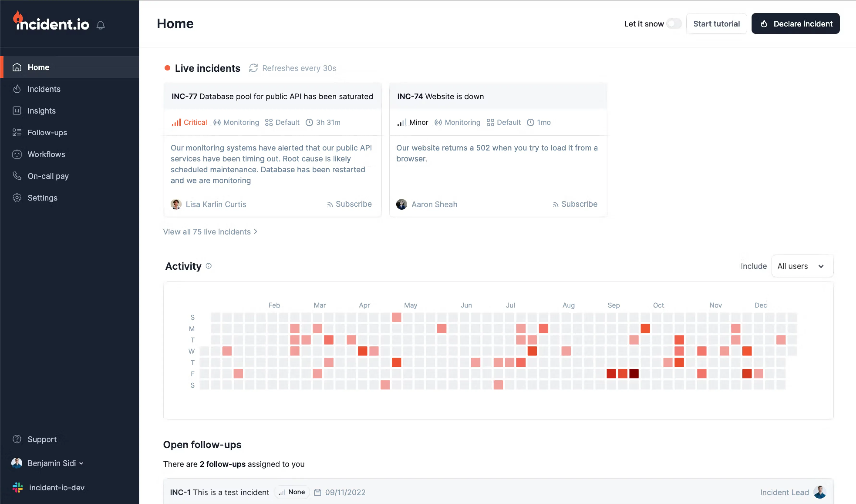Click the refresh icon beside Live incidents
Viewport: 856px width, 504px height.
[x=253, y=68]
